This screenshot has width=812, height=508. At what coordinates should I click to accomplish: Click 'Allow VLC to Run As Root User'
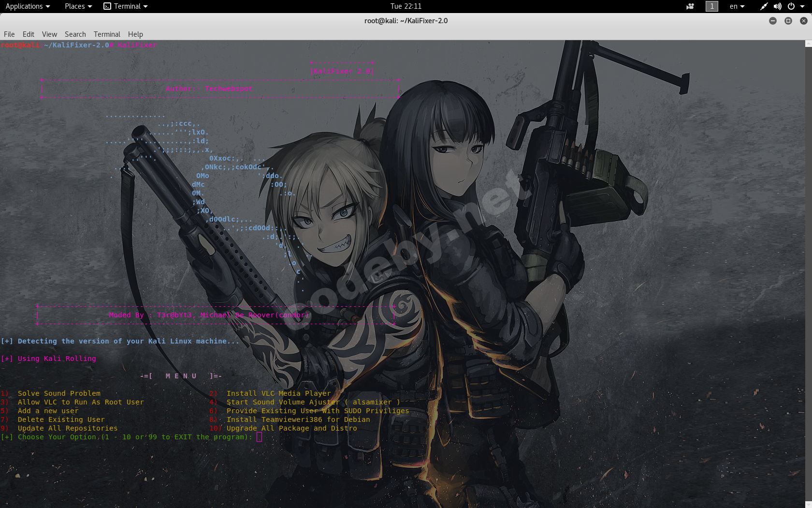tap(72, 402)
